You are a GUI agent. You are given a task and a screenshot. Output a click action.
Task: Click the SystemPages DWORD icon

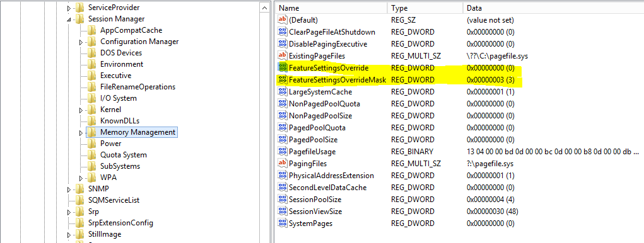283,223
